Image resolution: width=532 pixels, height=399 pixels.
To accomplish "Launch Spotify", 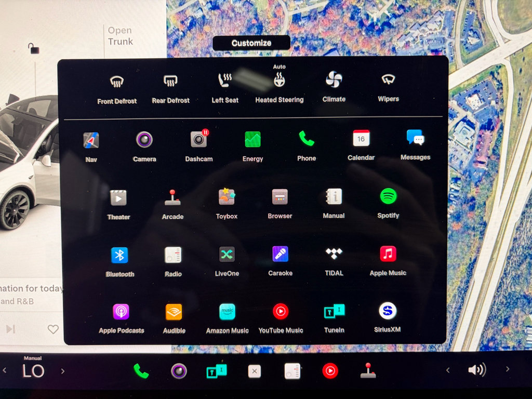I will tap(388, 203).
